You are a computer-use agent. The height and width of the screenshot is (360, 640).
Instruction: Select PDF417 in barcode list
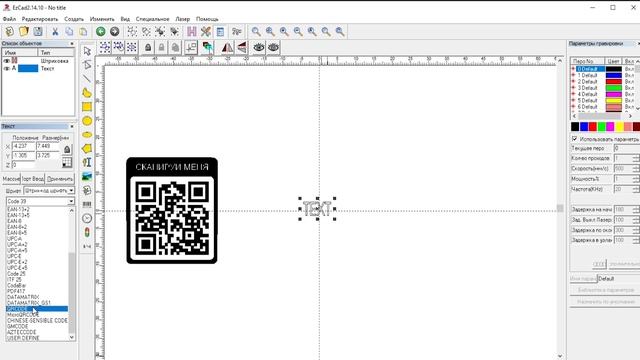tap(16, 291)
